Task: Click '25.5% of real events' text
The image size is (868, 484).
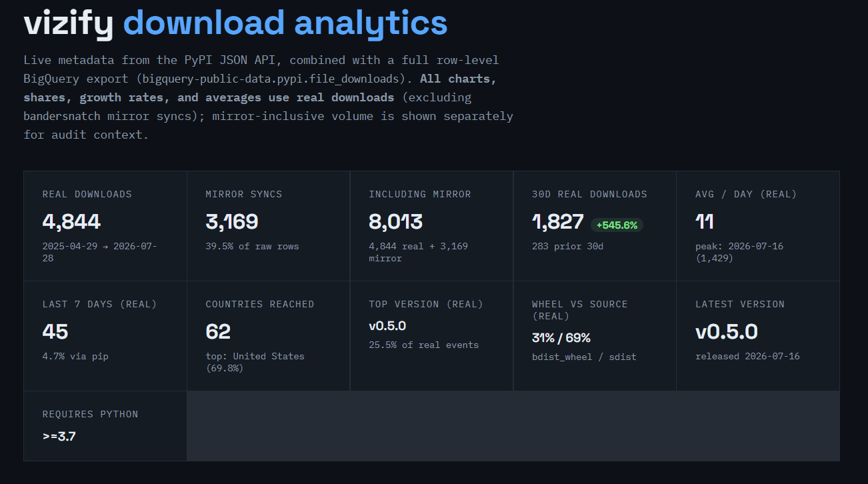Action: pos(424,345)
